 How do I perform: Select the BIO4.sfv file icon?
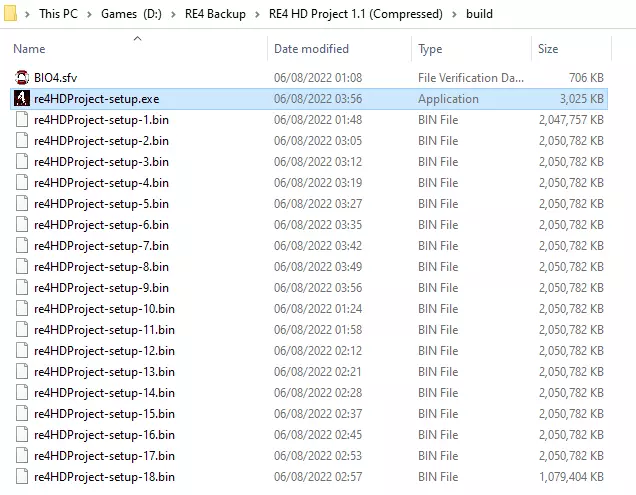point(22,77)
